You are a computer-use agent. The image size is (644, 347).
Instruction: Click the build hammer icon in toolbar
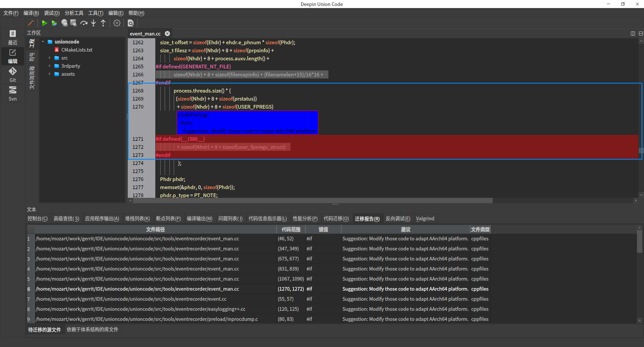[31, 23]
